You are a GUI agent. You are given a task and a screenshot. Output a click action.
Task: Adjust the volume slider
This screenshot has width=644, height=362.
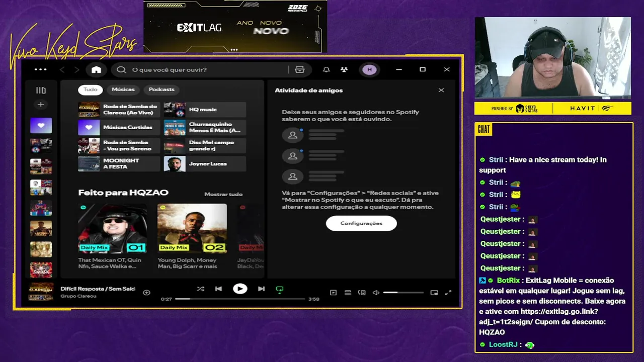click(x=403, y=293)
